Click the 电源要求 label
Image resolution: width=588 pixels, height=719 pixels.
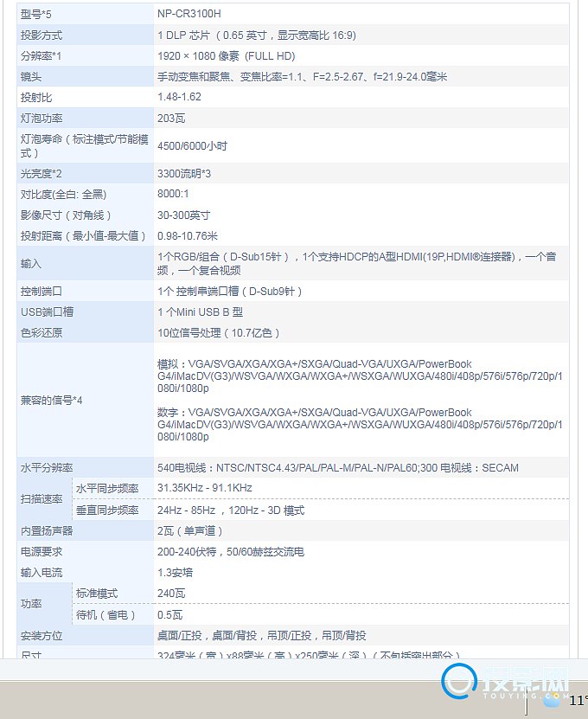coord(42,552)
